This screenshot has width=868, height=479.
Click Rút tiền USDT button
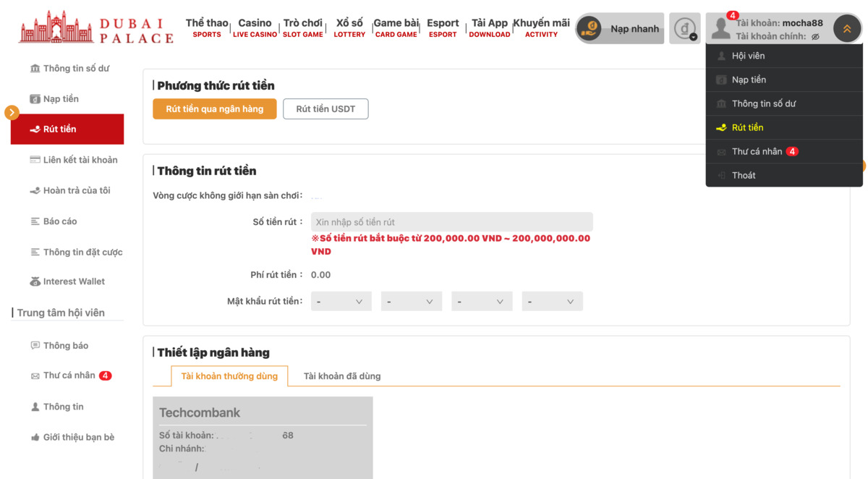[x=325, y=109]
